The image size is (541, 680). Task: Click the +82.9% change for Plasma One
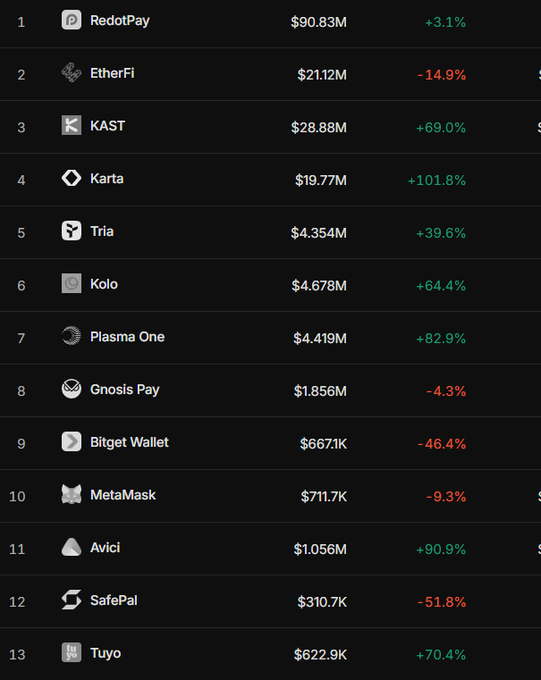(x=441, y=338)
